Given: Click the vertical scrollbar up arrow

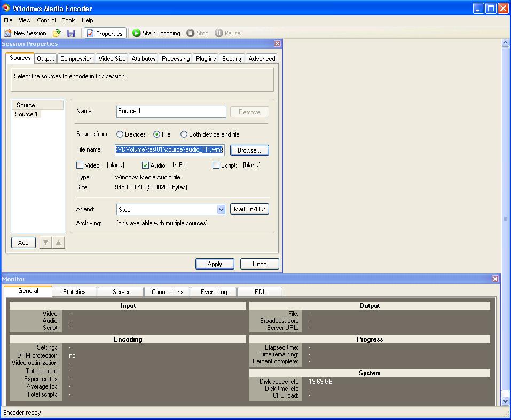Looking at the screenshot, I should click(505, 43).
